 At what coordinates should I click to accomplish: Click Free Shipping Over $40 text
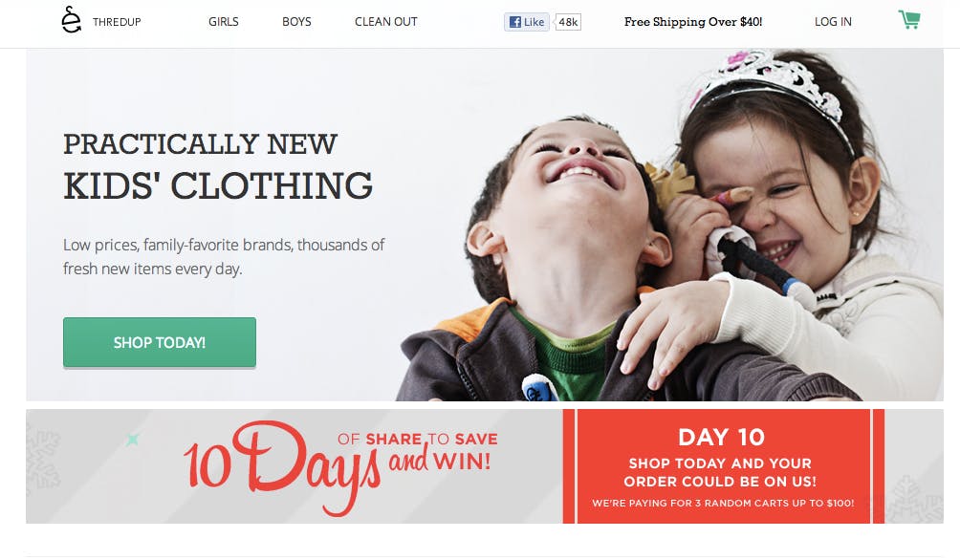click(693, 22)
